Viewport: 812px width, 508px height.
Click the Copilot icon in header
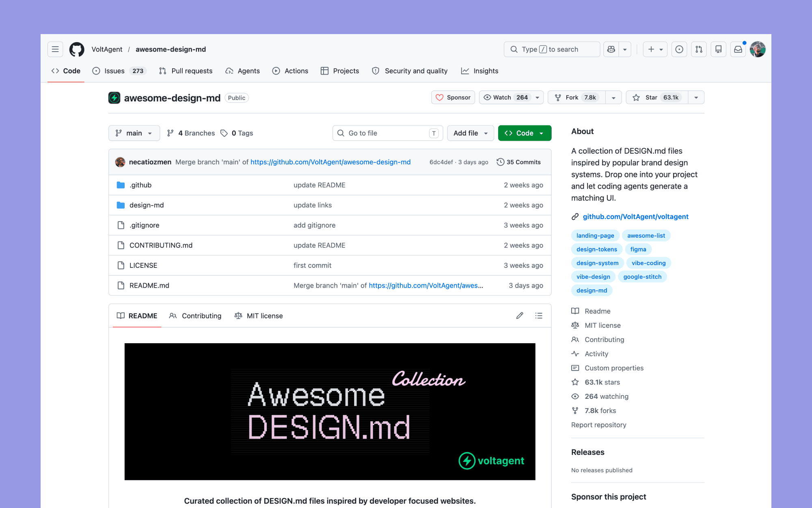611,49
